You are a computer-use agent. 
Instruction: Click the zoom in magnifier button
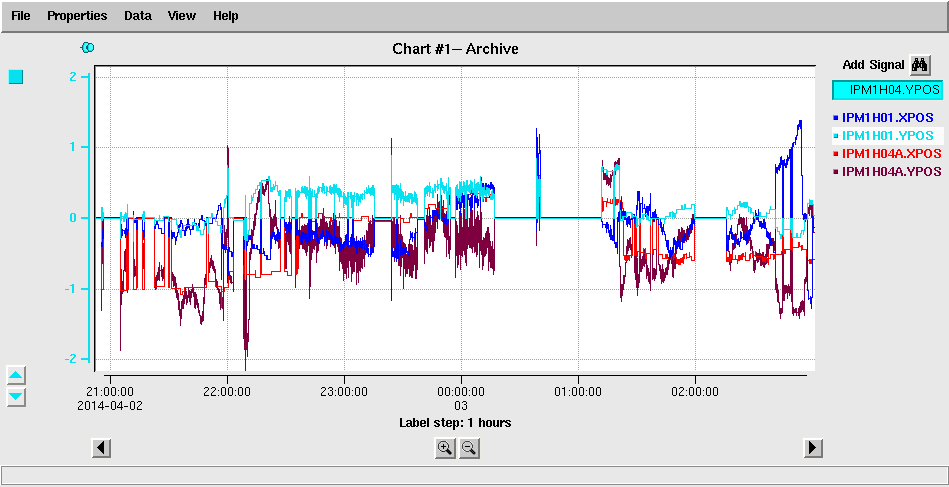(x=445, y=448)
